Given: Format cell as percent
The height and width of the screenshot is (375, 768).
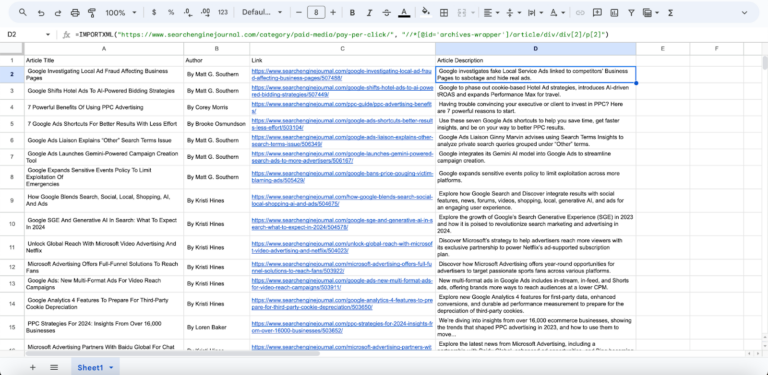Looking at the screenshot, I should click(171, 13).
